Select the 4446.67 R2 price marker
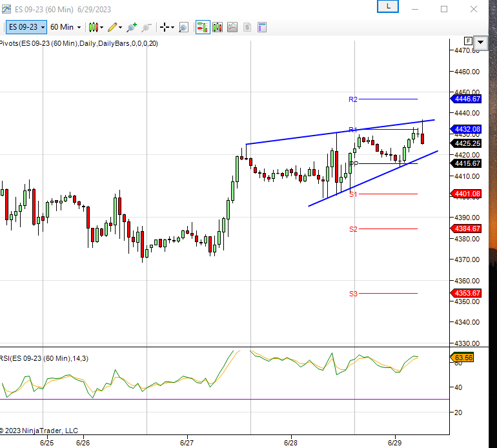 tap(467, 99)
